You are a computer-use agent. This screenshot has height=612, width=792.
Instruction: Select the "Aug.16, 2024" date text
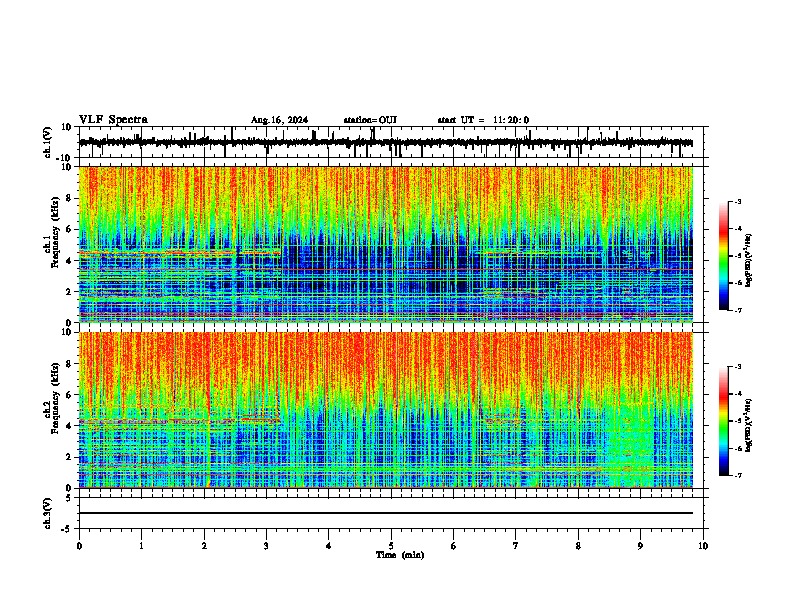(279, 120)
